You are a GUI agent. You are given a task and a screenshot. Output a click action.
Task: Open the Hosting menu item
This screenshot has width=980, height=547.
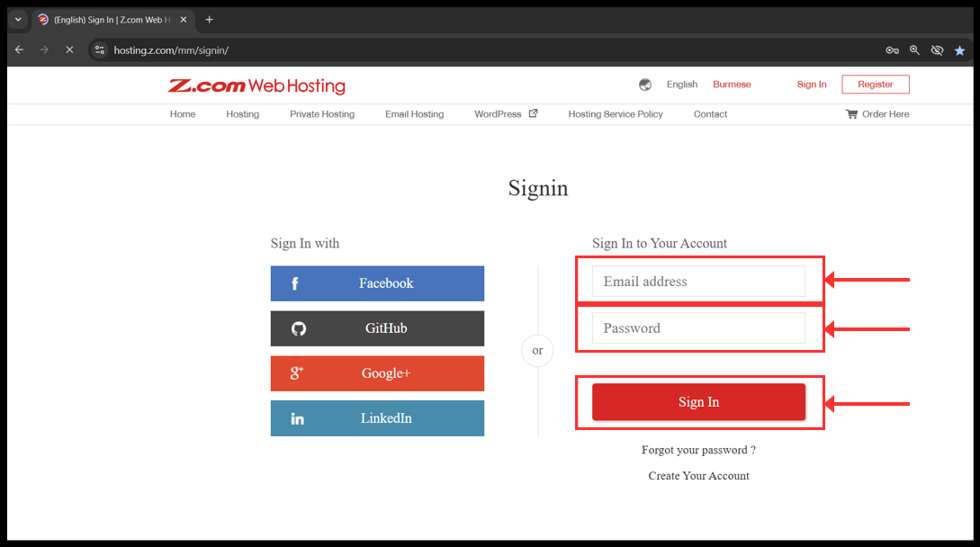coord(242,113)
